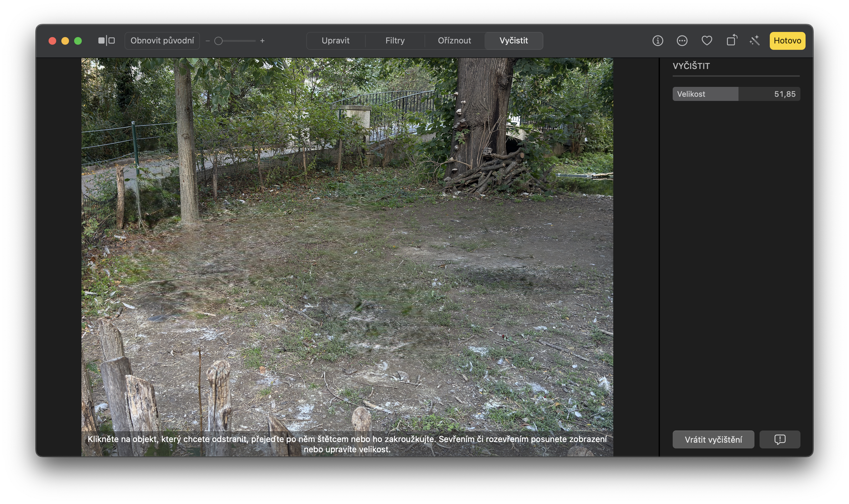Mark the photo as favorite with heart icon
This screenshot has height=504, width=849.
tap(707, 41)
